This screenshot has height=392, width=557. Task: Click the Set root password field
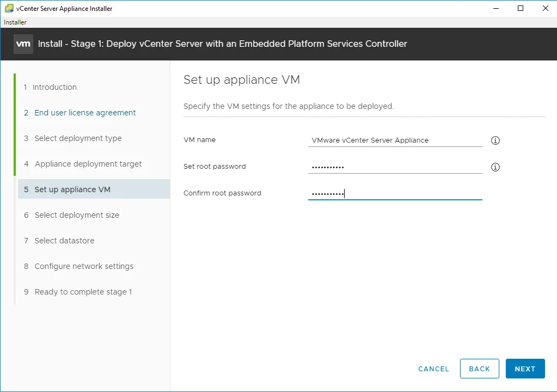pyautogui.click(x=395, y=167)
